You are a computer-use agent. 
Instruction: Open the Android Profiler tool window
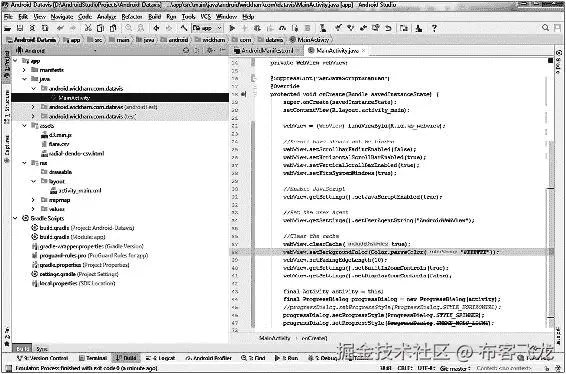click(209, 358)
